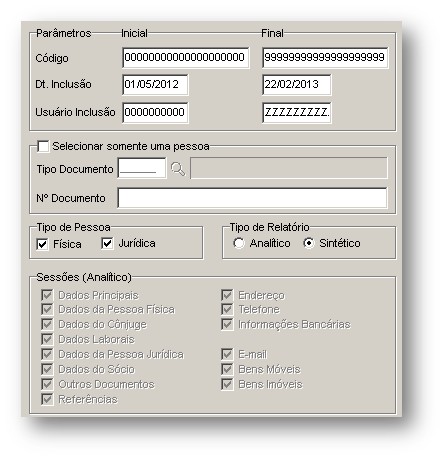
Task: Uncheck the Jurídica person type checkbox
Action: [107, 243]
